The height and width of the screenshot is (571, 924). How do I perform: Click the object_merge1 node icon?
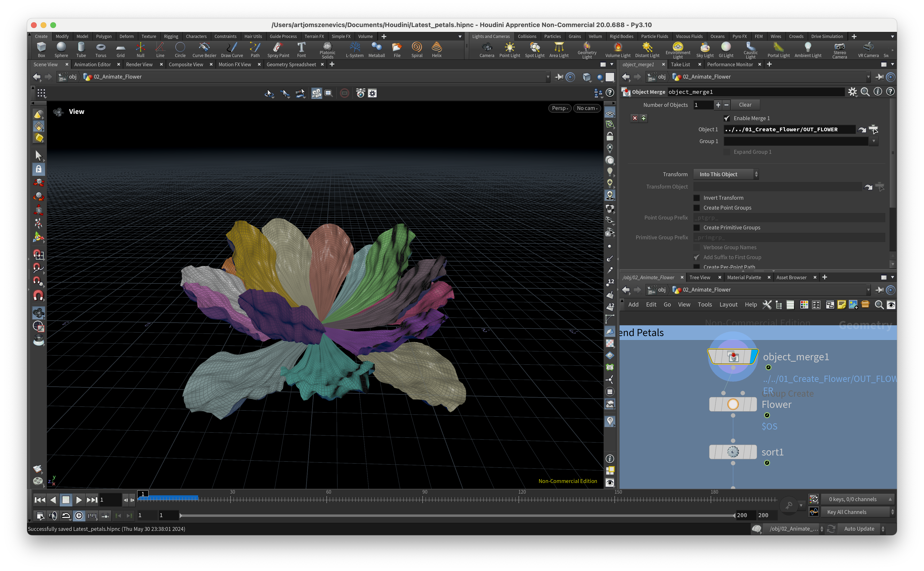click(733, 357)
